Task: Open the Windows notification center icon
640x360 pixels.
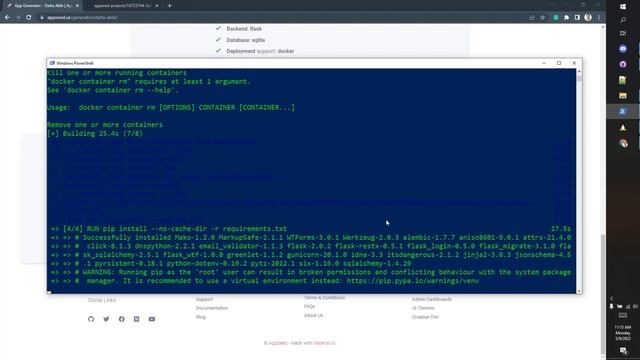Action: click(x=623, y=351)
